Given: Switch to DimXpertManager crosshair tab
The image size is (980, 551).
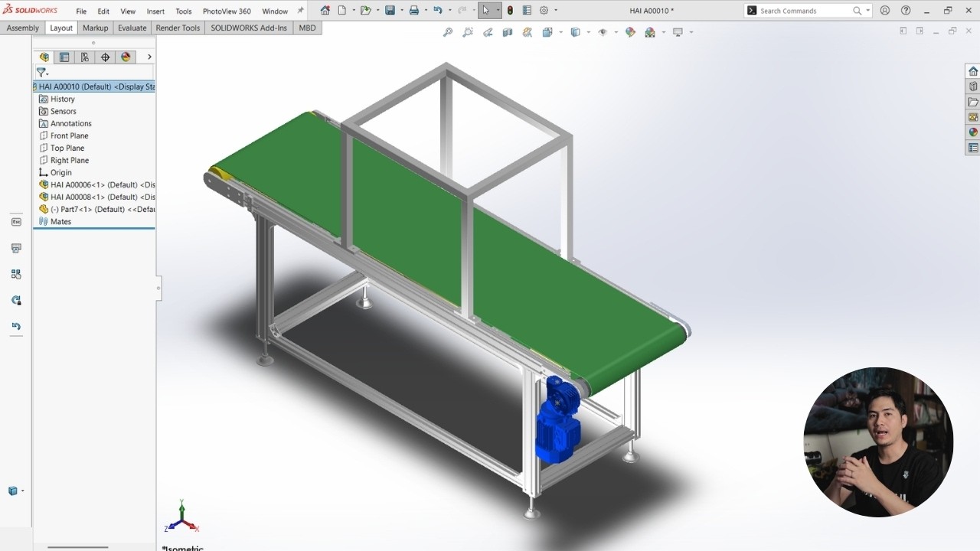Looking at the screenshot, I should [105, 57].
